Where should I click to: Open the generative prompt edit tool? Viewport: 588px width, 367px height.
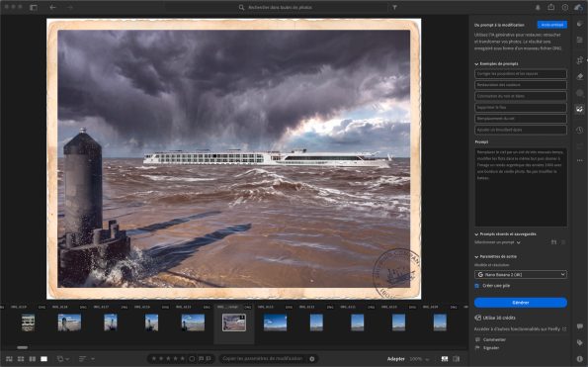(x=580, y=109)
